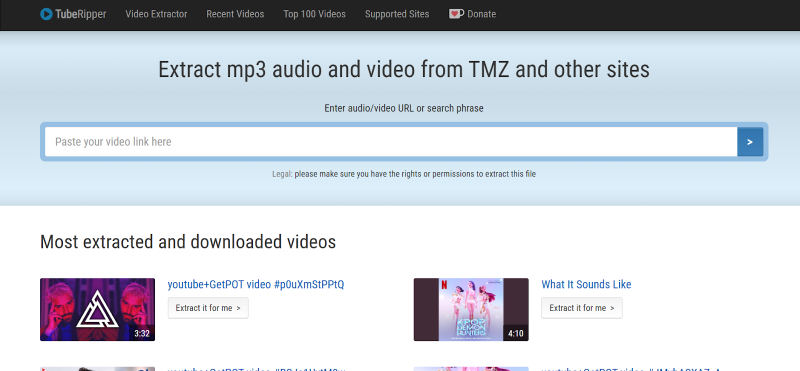Click the Donate heart cup icon
This screenshot has width=800, height=371.
coord(456,14)
